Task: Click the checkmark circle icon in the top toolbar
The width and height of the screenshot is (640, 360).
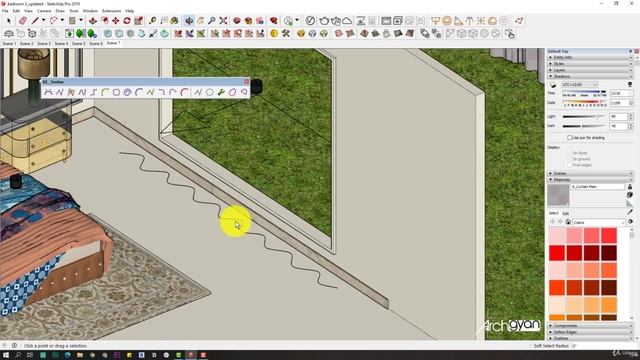Action: (x=310, y=20)
